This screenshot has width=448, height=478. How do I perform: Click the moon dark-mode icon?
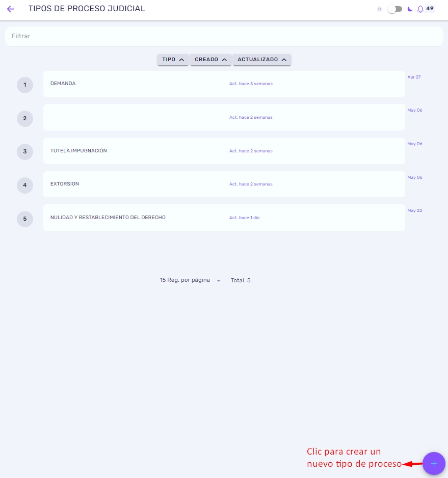[410, 9]
